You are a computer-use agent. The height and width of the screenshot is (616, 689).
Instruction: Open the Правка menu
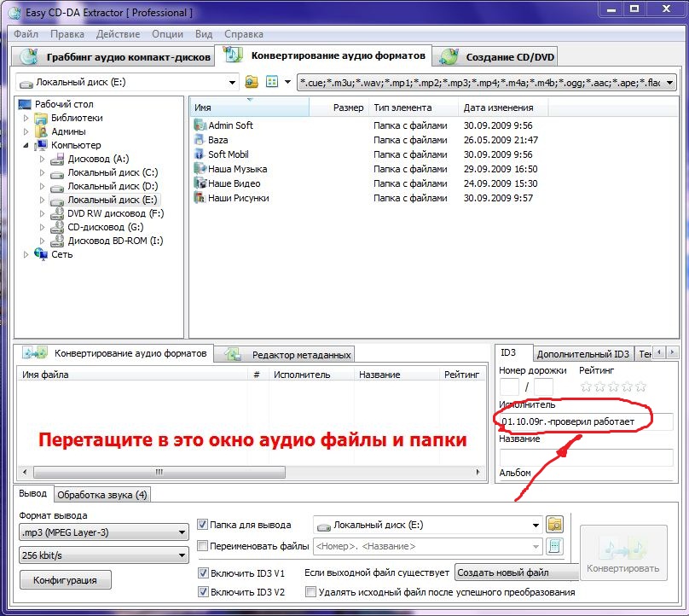click(67, 34)
